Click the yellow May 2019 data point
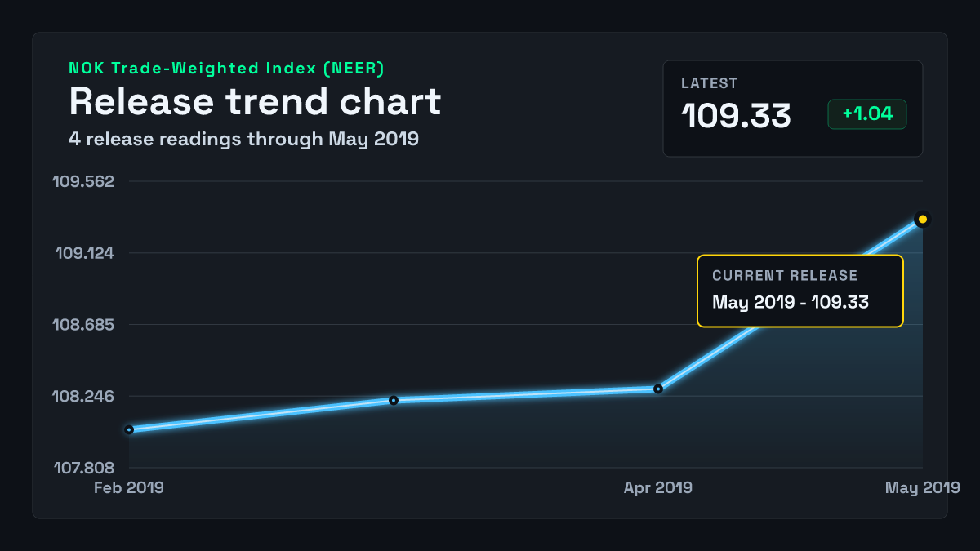 (x=923, y=219)
